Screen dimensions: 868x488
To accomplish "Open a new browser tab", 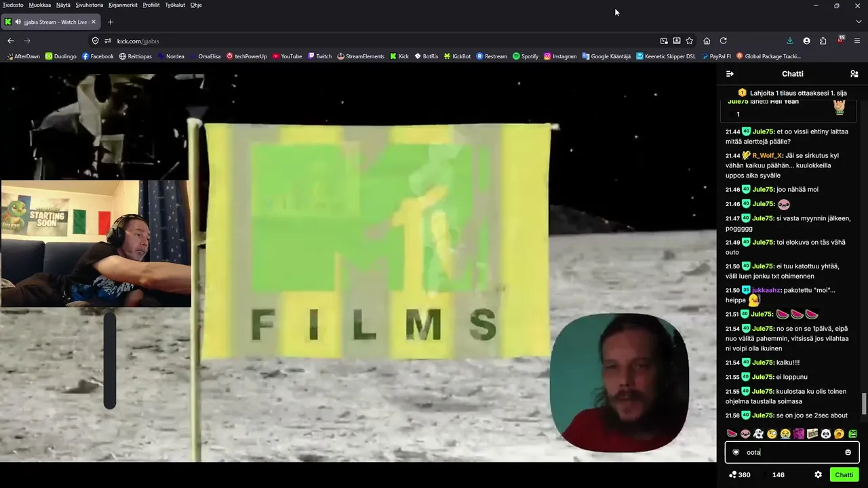I will click(x=111, y=22).
